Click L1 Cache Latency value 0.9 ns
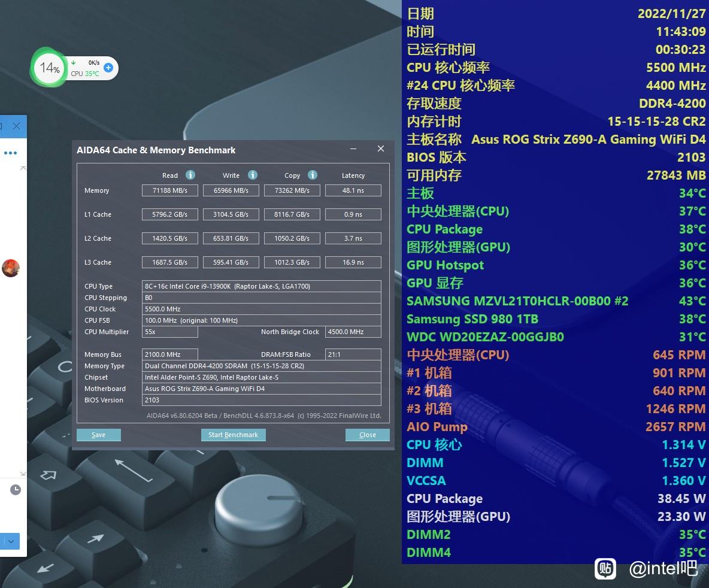Image resolution: width=709 pixels, height=588 pixels. pyautogui.click(x=353, y=214)
